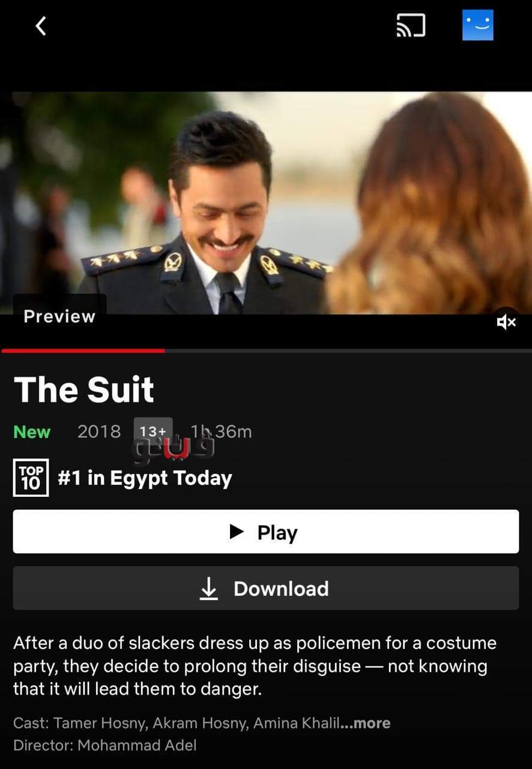Viewport: 532px width, 769px height.
Task: Expand the synopsis description text
Action: click(255, 666)
